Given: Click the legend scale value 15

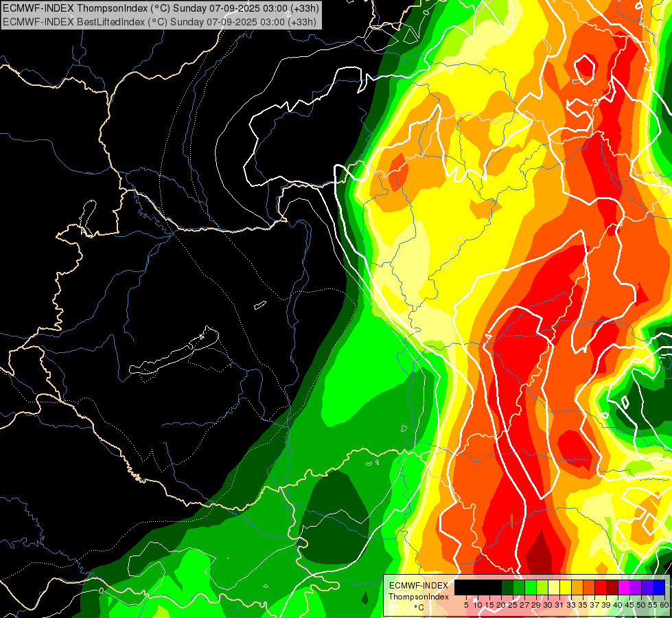Looking at the screenshot, I should 489,605.
